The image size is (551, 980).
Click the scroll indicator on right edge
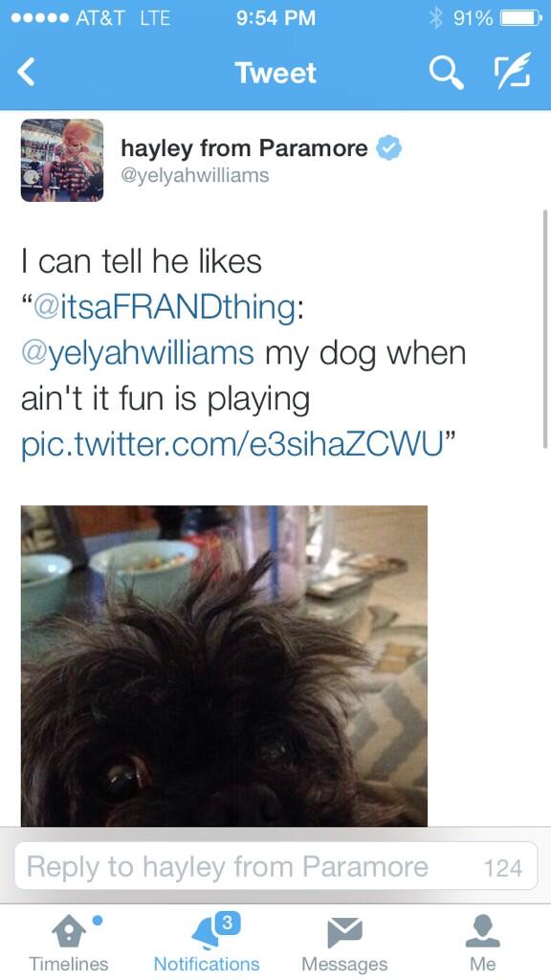tap(545, 329)
